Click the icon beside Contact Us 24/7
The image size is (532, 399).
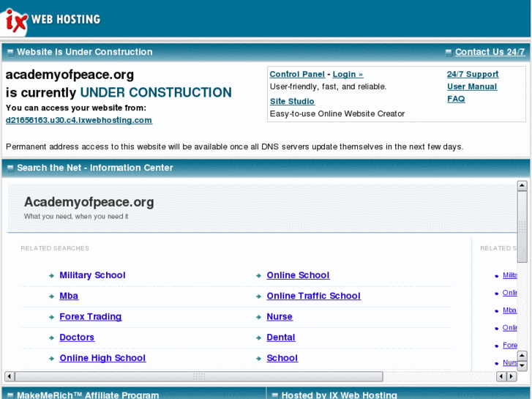[x=449, y=53]
